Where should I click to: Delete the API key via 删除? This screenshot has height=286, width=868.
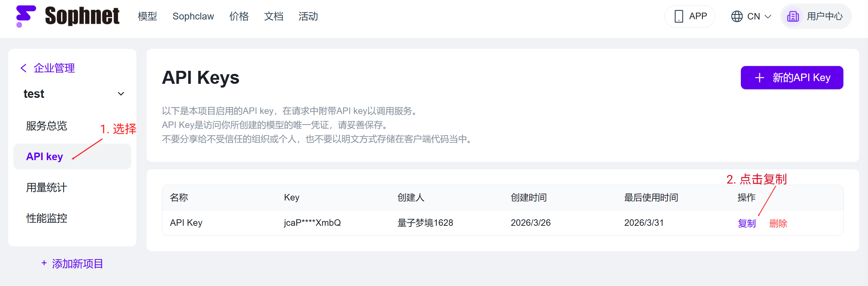click(778, 223)
